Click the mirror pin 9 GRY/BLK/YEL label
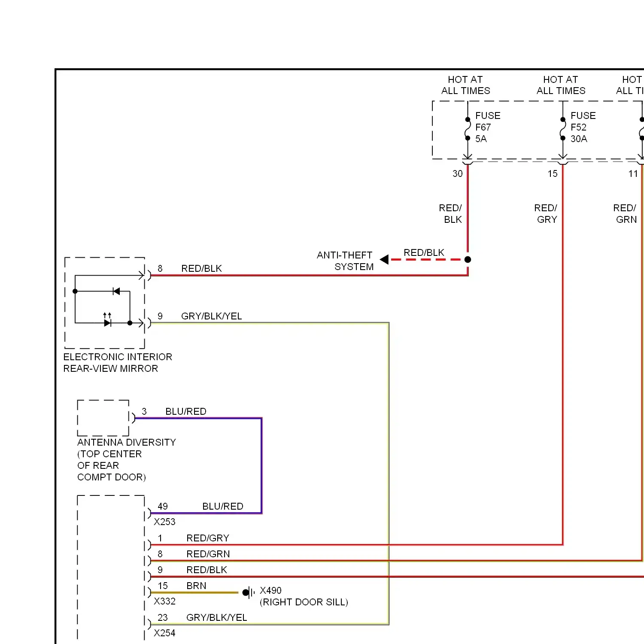Image resolution: width=644 pixels, height=644 pixels. [212, 316]
